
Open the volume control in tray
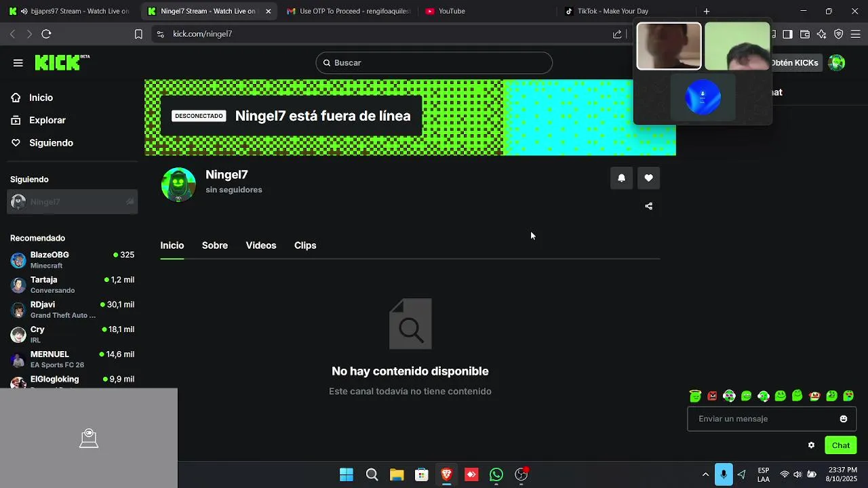coord(797,474)
